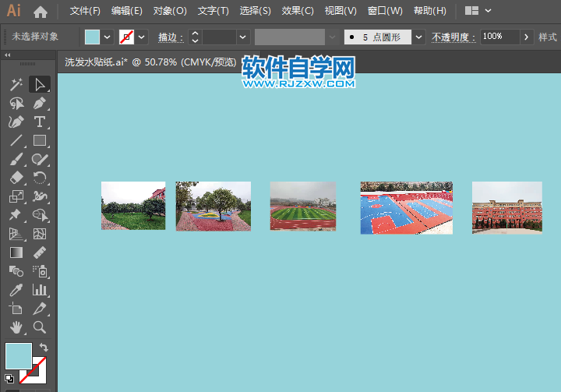Open the 5 点圆形 brush definition dropdown
Viewport: 561px width, 392px height.
point(418,37)
